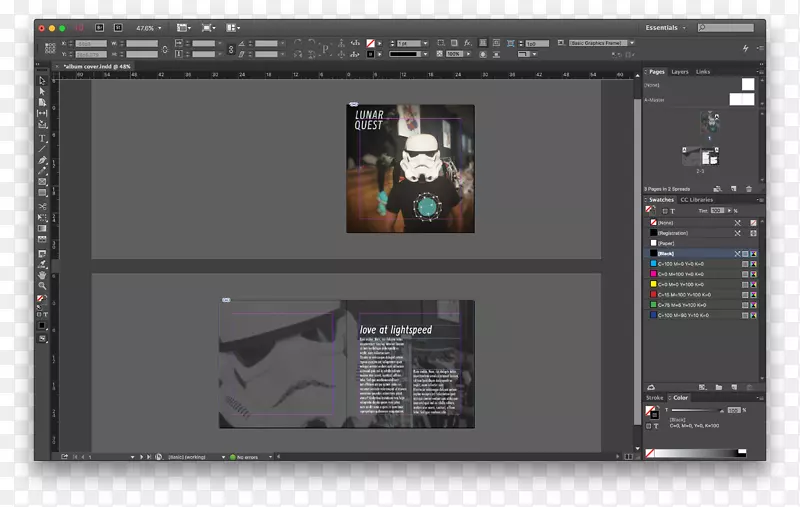
Task: Select the Hand tool
Action: coord(42,275)
